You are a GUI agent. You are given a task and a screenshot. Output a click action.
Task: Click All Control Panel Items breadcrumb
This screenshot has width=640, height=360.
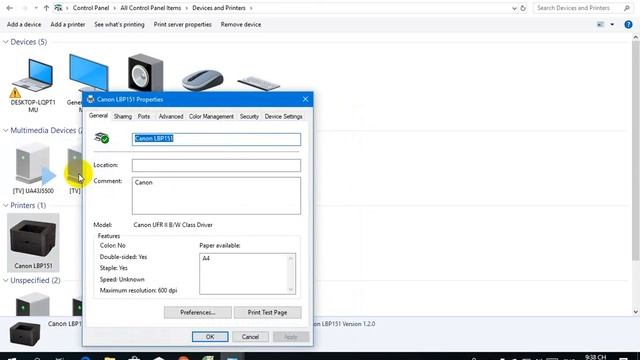(151, 8)
